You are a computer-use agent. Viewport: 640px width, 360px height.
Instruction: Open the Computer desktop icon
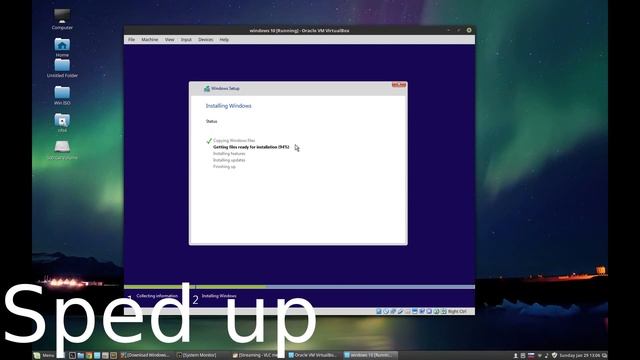pos(62,19)
